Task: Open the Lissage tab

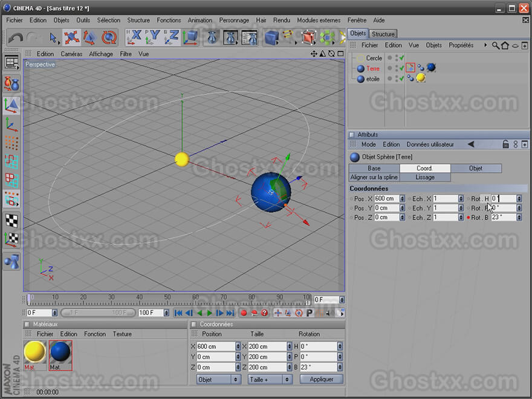Action: 425,177
